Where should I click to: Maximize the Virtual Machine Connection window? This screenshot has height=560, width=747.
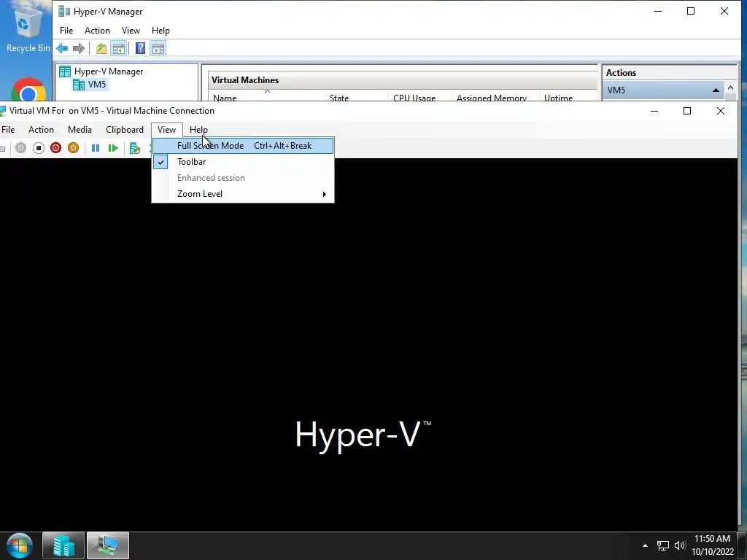click(687, 111)
